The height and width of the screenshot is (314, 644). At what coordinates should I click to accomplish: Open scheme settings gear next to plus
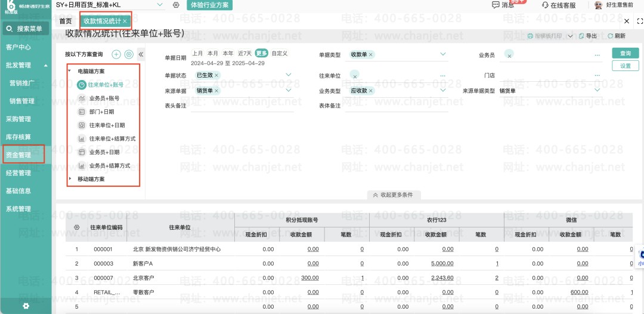point(129,54)
